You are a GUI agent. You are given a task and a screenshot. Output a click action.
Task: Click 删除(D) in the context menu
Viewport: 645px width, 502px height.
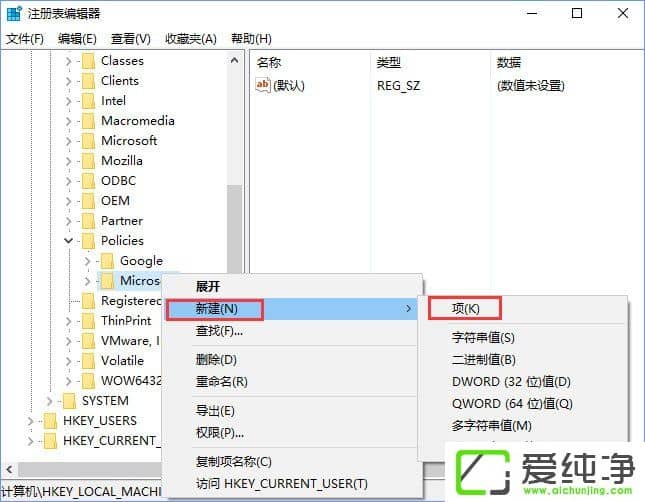point(216,360)
